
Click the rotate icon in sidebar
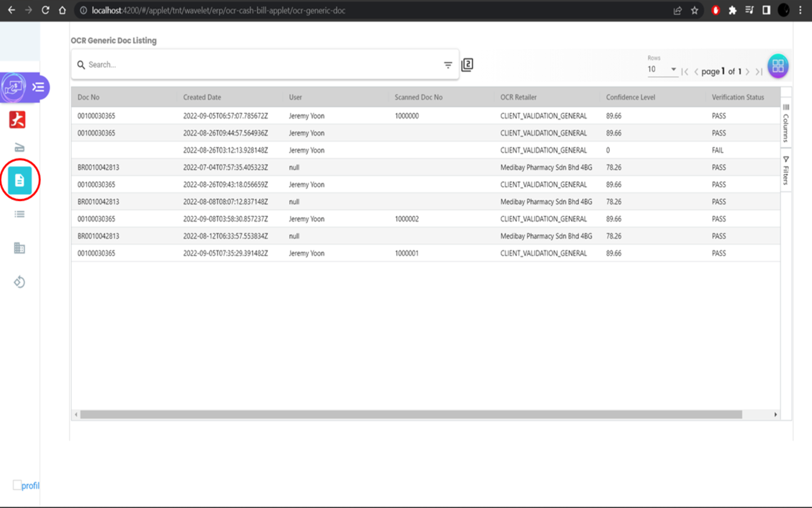pyautogui.click(x=20, y=282)
